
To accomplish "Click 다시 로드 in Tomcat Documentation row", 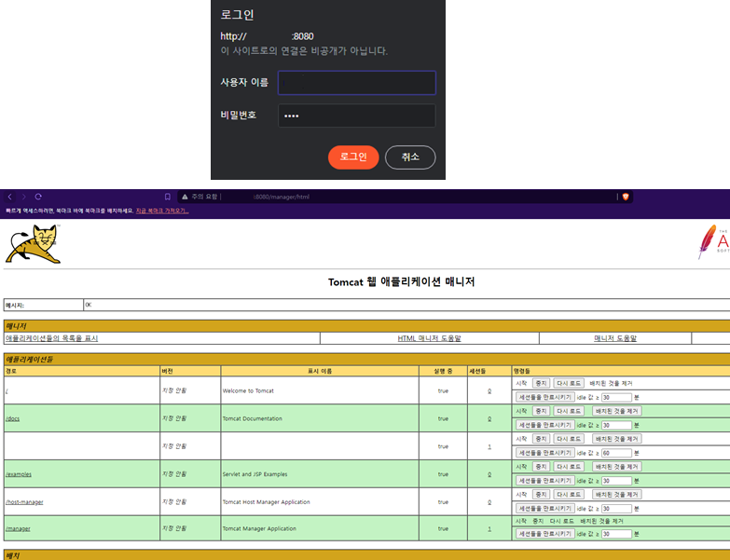I will click(569, 411).
